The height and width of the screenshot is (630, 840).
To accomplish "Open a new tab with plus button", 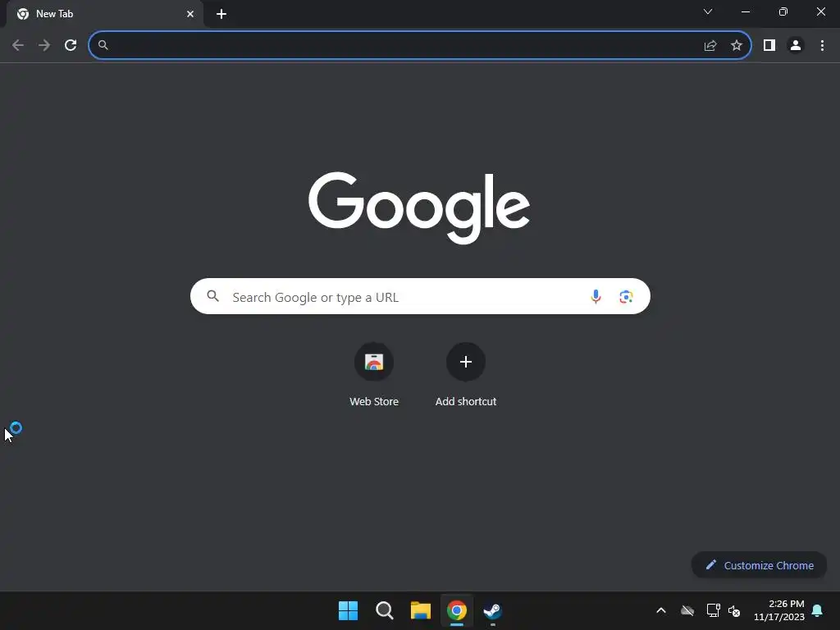I will pyautogui.click(x=221, y=14).
